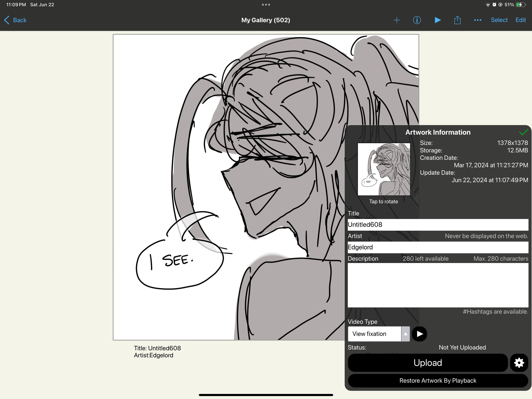Open artwork info with the i icon
This screenshot has width=532, height=399.
(x=417, y=20)
